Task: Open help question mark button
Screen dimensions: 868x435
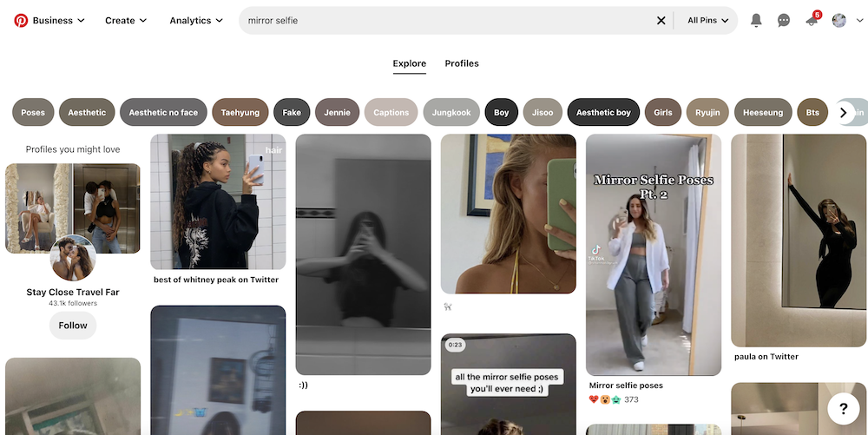Action: [x=843, y=408]
